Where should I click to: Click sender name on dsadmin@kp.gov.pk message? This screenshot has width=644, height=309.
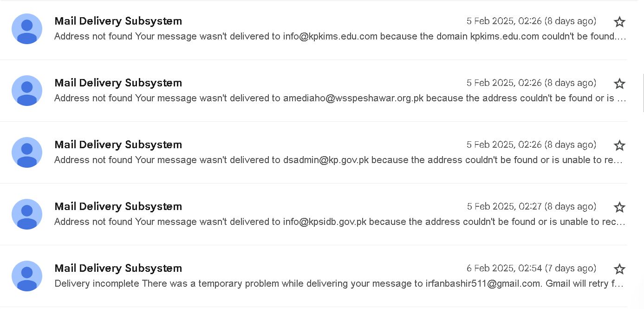click(118, 145)
